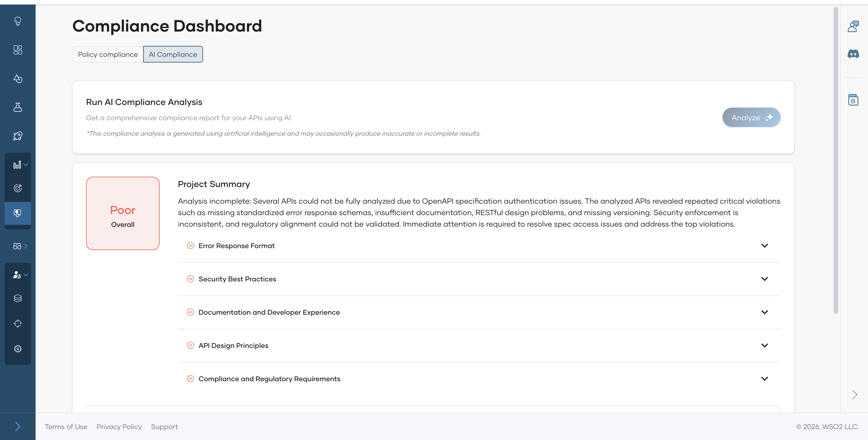868x440 pixels.
Task: Collapse the admin group chevron in sidebar
Action: [26, 275]
